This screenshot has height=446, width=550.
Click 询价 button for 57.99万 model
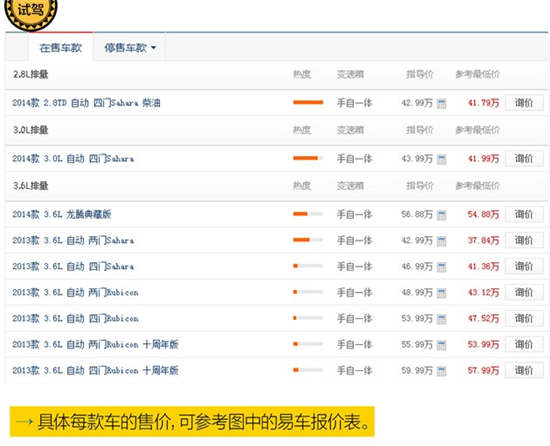click(x=524, y=370)
